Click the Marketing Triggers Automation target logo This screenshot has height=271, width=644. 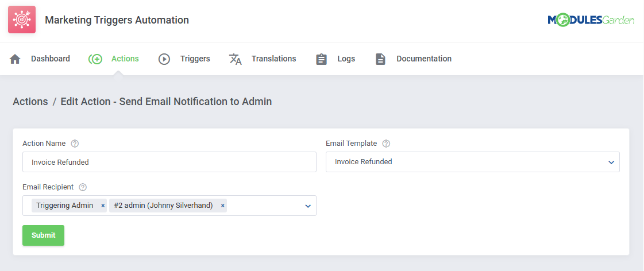[22, 20]
